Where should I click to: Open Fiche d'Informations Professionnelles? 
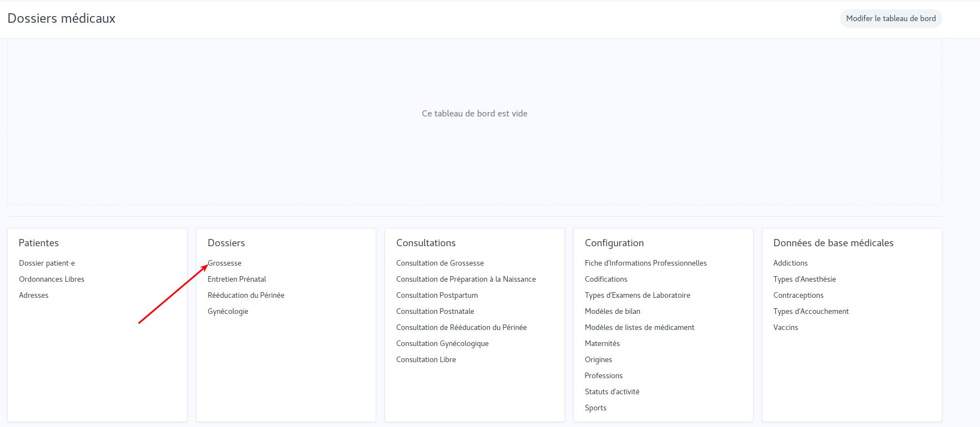[x=646, y=263]
